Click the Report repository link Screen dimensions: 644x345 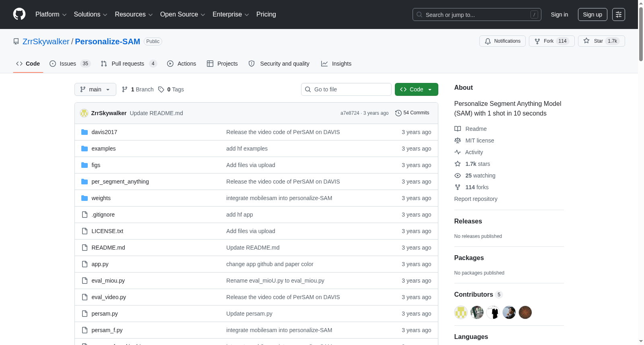point(476,199)
